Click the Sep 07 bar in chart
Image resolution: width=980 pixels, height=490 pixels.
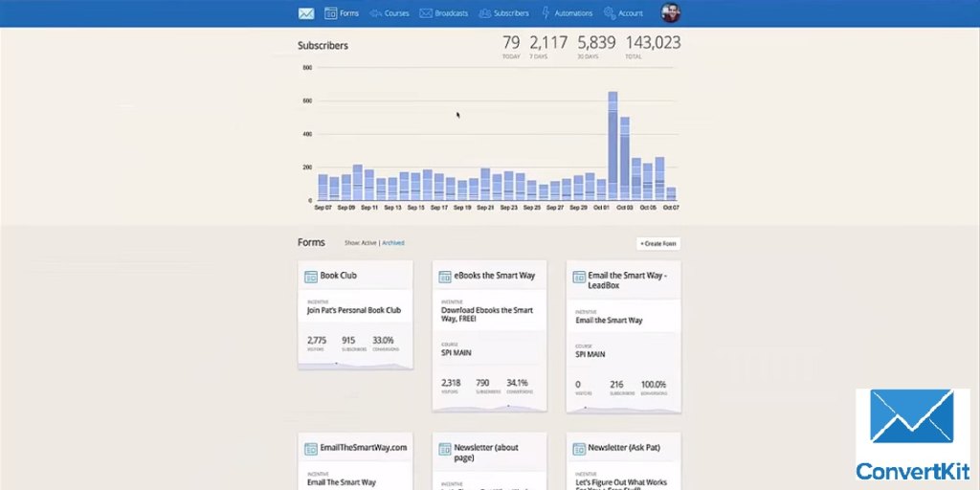[x=323, y=188]
